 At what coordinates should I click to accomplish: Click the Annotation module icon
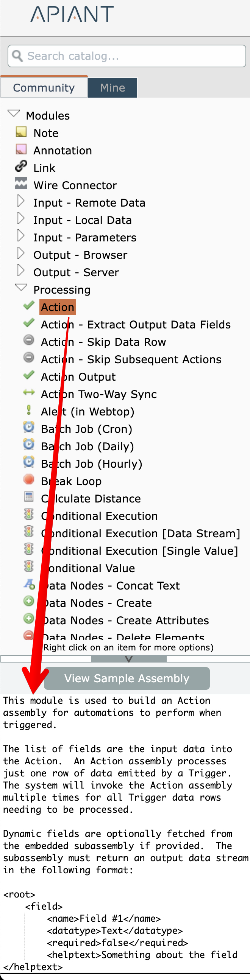(x=21, y=149)
